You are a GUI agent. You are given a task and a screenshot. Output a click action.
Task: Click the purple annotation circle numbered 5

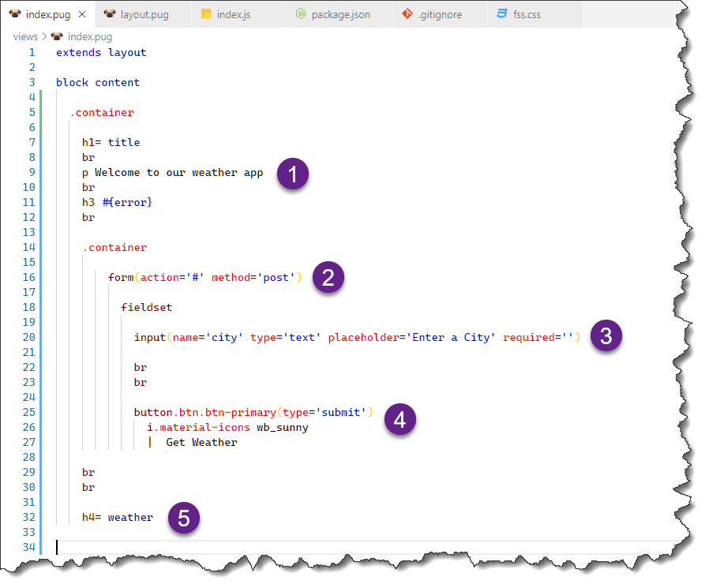[183, 519]
